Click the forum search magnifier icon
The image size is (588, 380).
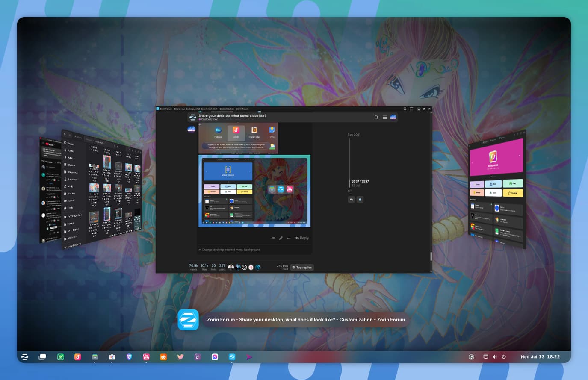pyautogui.click(x=376, y=117)
